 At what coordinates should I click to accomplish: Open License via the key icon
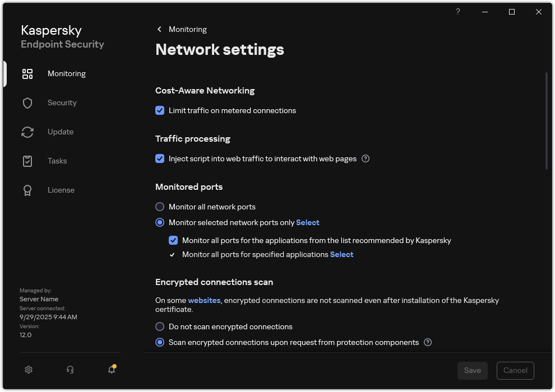(27, 190)
